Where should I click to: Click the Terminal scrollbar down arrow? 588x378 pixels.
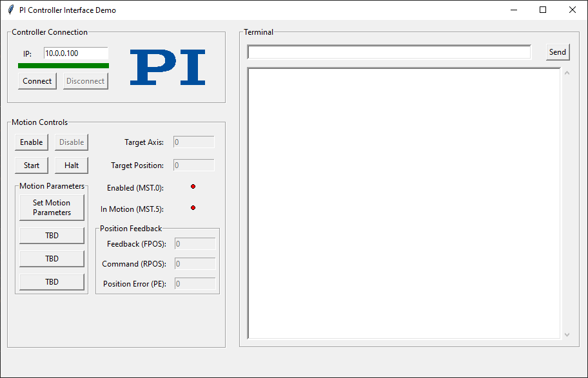pyautogui.click(x=567, y=335)
